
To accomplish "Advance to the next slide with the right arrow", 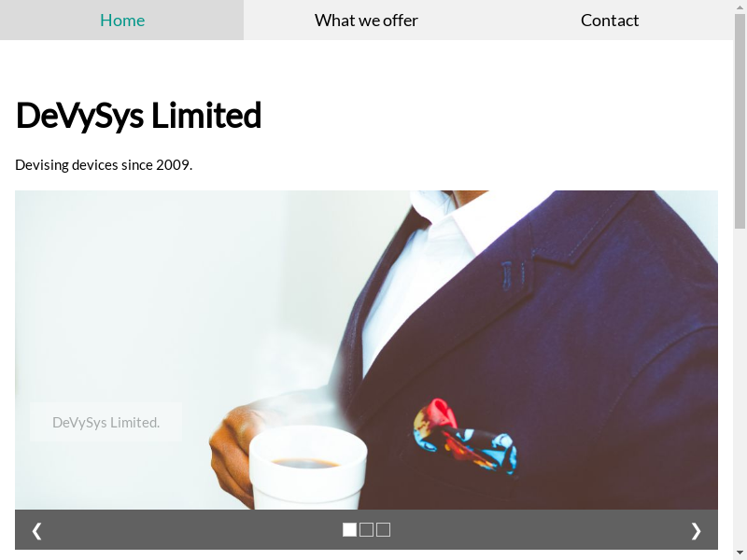I will [x=696, y=530].
